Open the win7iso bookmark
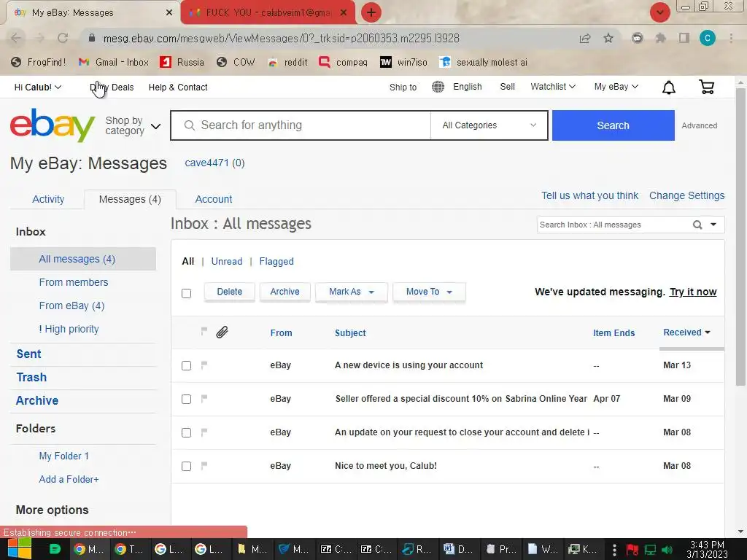This screenshot has width=747, height=560. (x=403, y=62)
